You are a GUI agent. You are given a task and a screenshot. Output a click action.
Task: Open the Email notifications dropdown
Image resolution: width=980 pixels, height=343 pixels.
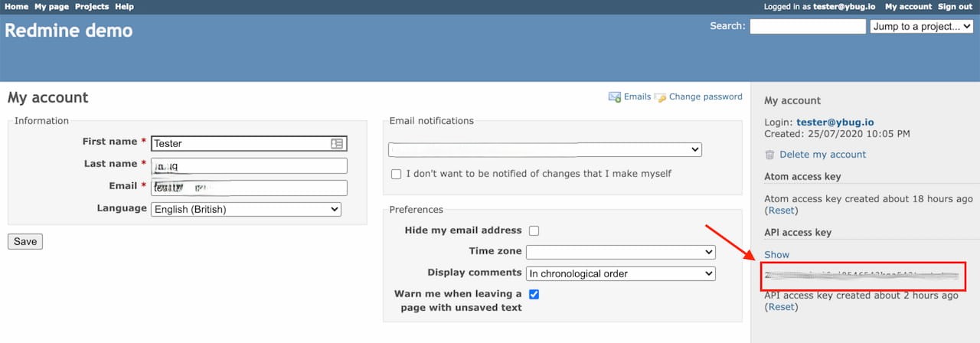tap(544, 149)
